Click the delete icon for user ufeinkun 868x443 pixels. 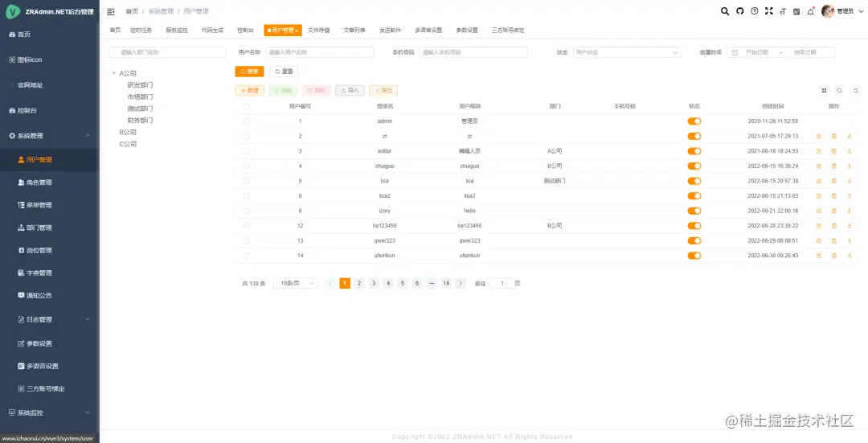click(833, 256)
